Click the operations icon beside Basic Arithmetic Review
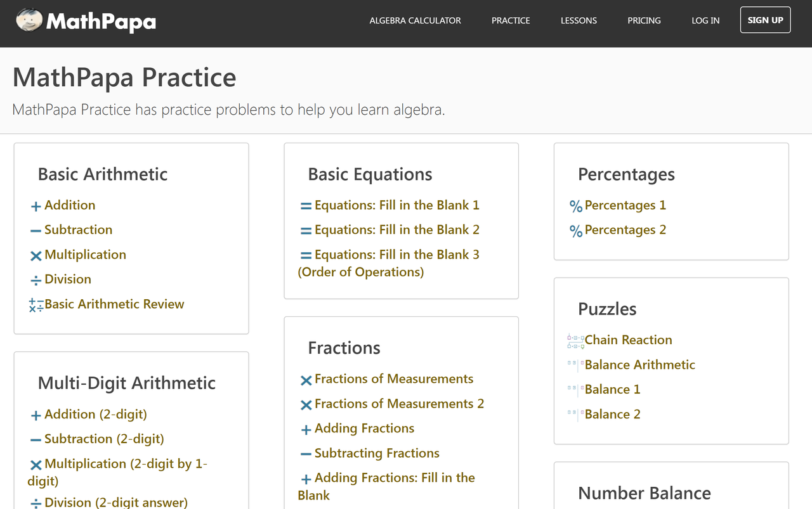 (36, 305)
